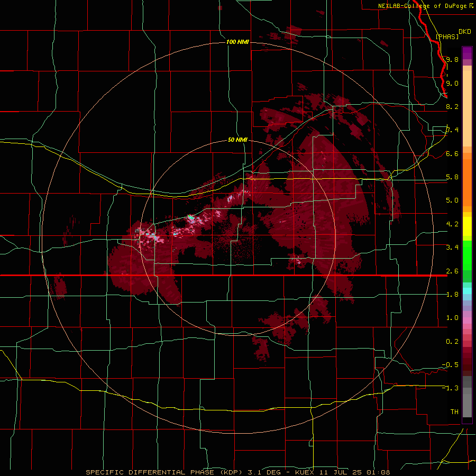Select the cyan color bar segment
476x476 pixels.
tap(467, 291)
